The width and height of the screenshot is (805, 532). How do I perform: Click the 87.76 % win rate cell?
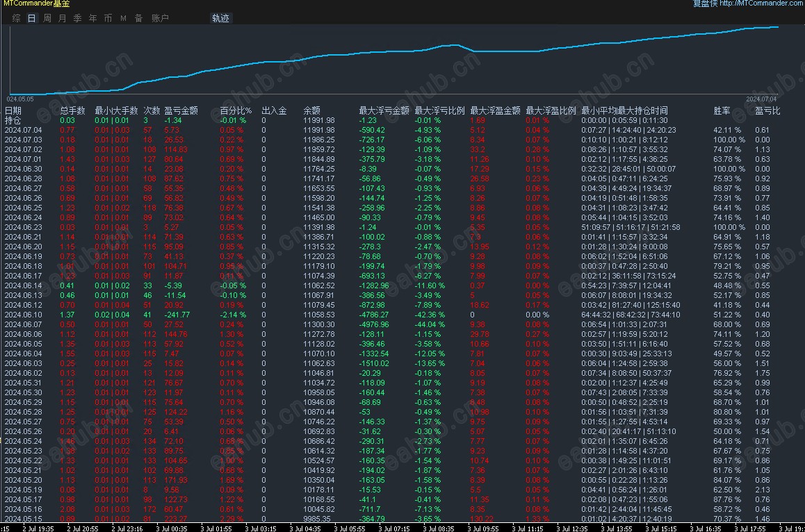point(727,499)
